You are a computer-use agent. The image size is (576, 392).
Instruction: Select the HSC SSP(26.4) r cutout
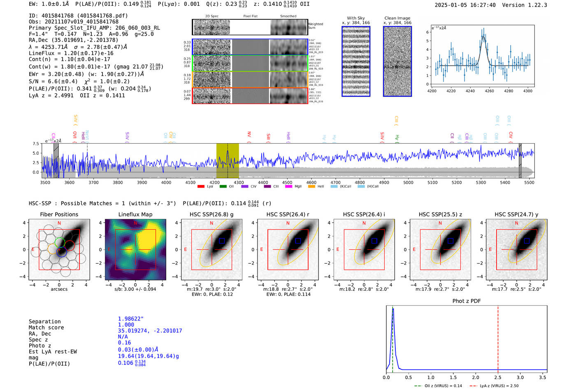pos(288,249)
